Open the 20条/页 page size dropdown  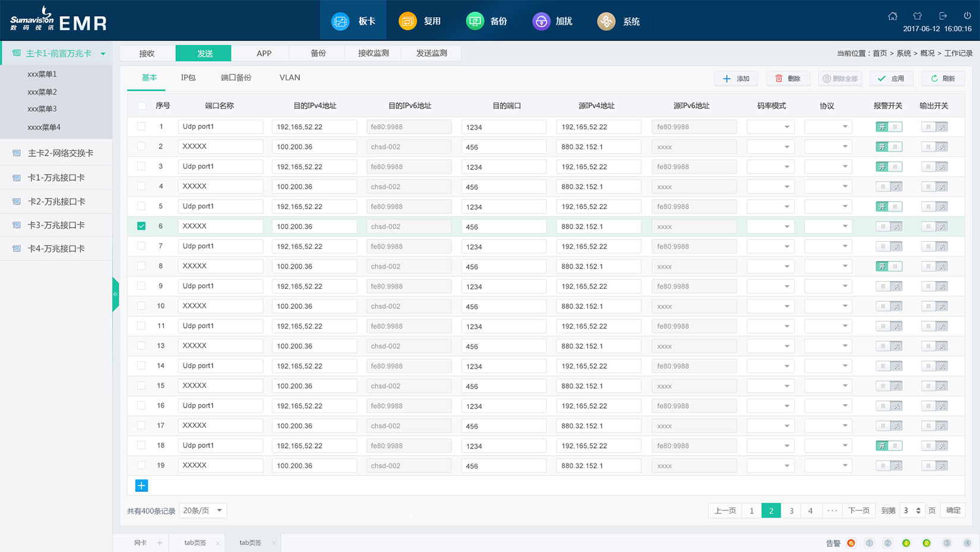[202, 510]
